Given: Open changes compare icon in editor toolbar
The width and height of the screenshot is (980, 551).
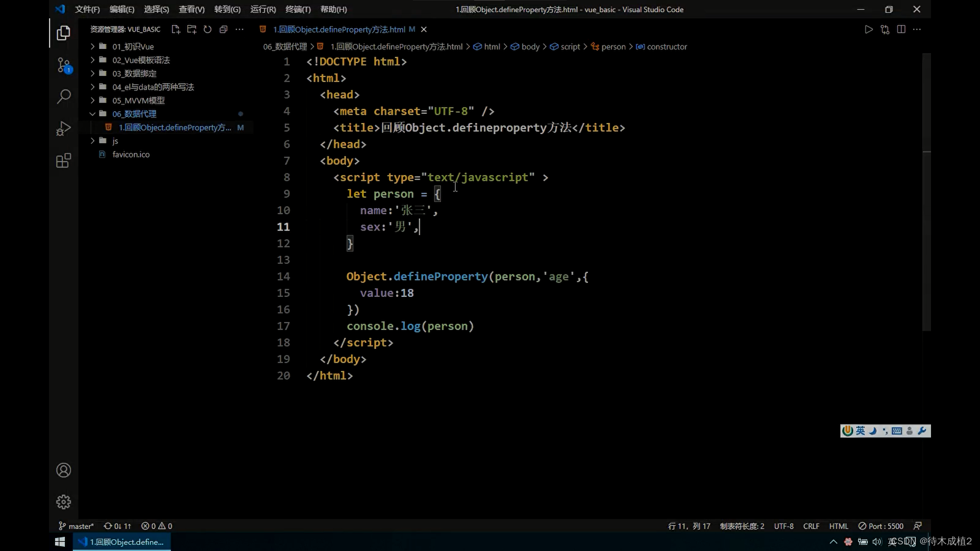Looking at the screenshot, I should [x=885, y=30].
